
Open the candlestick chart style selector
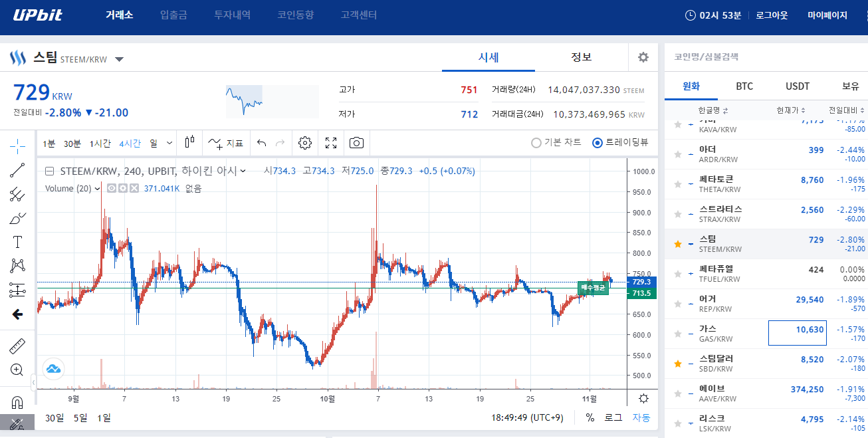tap(190, 141)
